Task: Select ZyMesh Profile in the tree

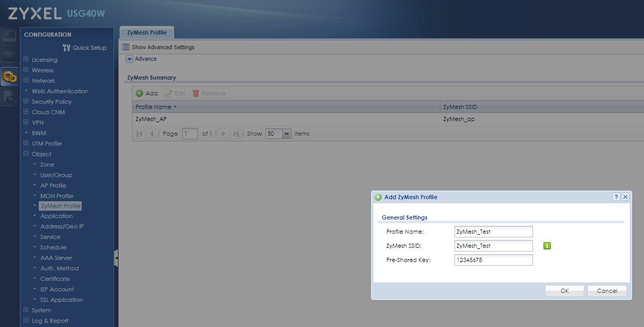Action: 60,206
